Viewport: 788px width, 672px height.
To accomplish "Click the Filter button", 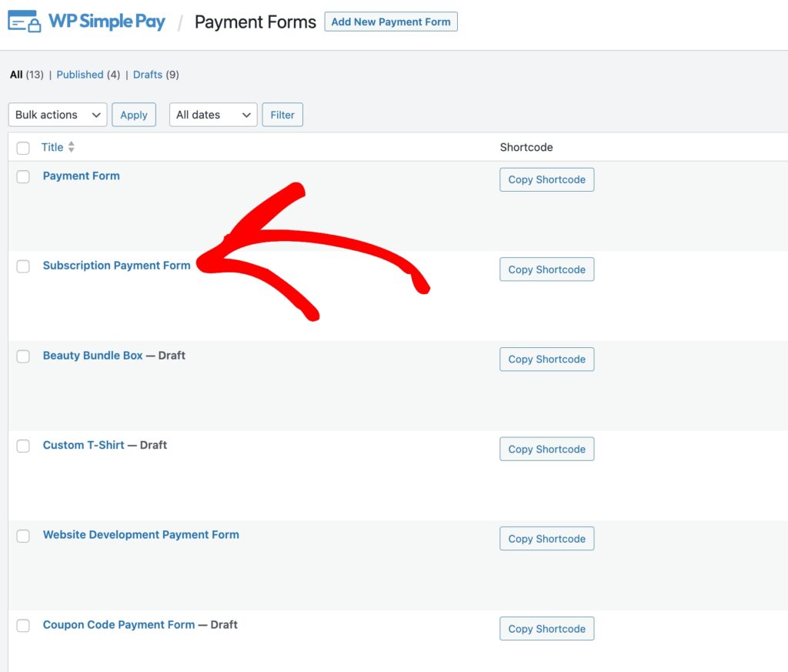I will (282, 115).
